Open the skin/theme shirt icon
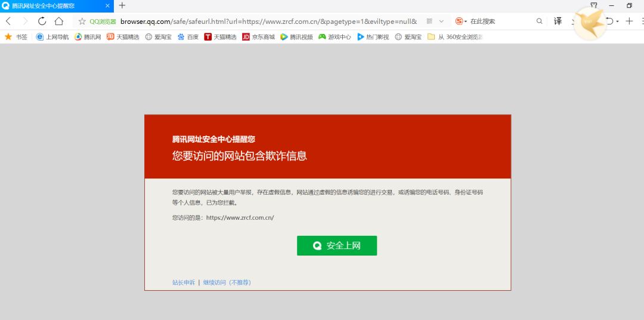This screenshot has width=644, height=320. click(593, 5)
